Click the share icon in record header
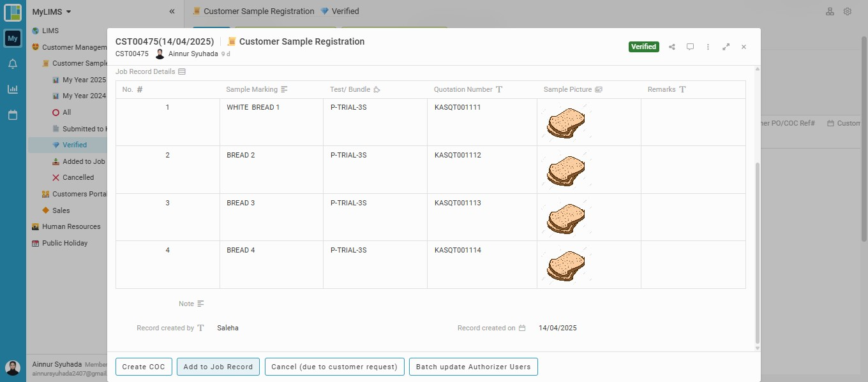This screenshot has width=868, height=382. point(672,47)
